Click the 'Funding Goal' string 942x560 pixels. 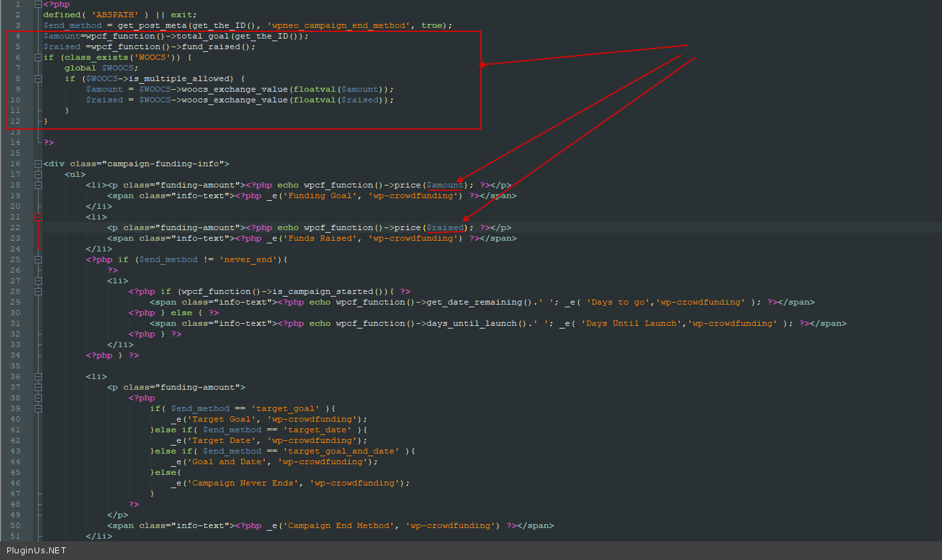[323, 196]
